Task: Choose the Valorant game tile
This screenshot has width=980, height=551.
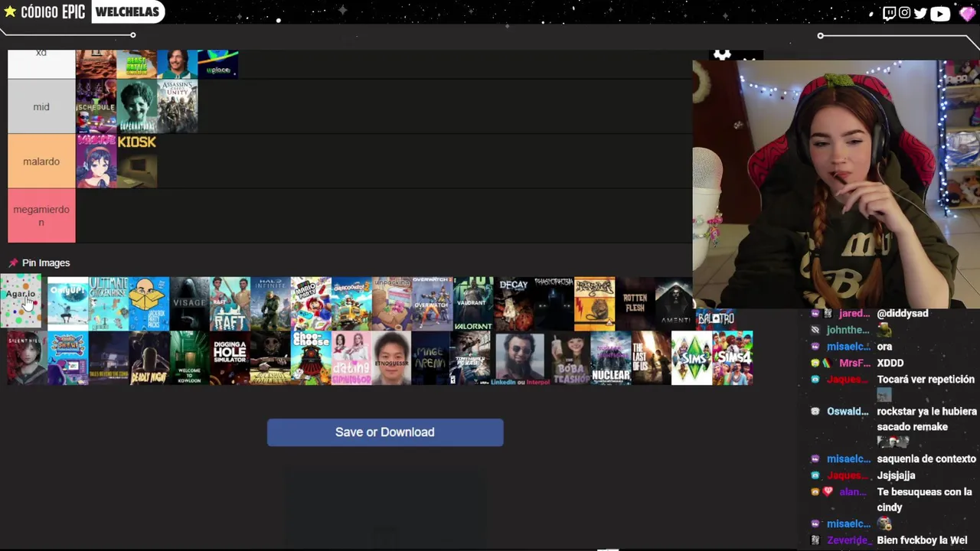Action: (473, 304)
